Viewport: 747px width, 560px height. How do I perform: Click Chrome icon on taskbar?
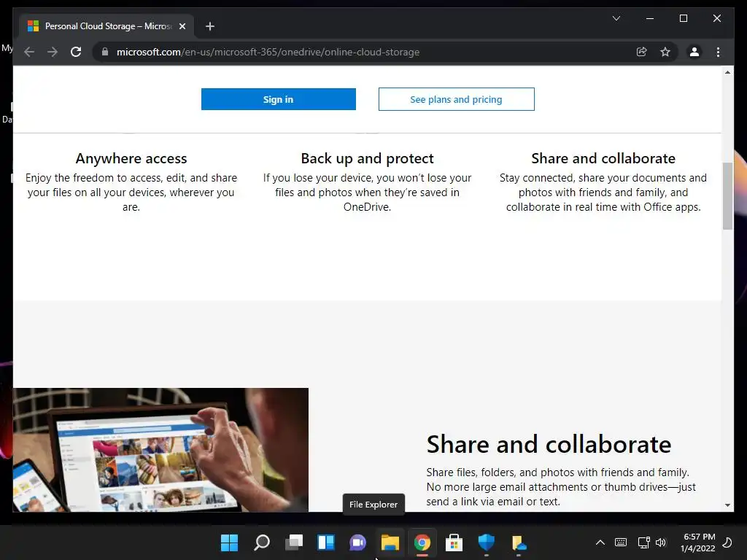coord(422,542)
